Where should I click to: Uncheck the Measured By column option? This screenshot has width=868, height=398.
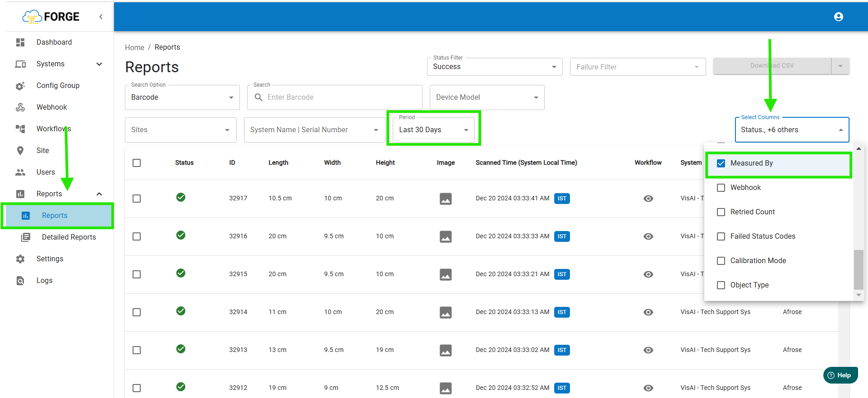pos(721,163)
